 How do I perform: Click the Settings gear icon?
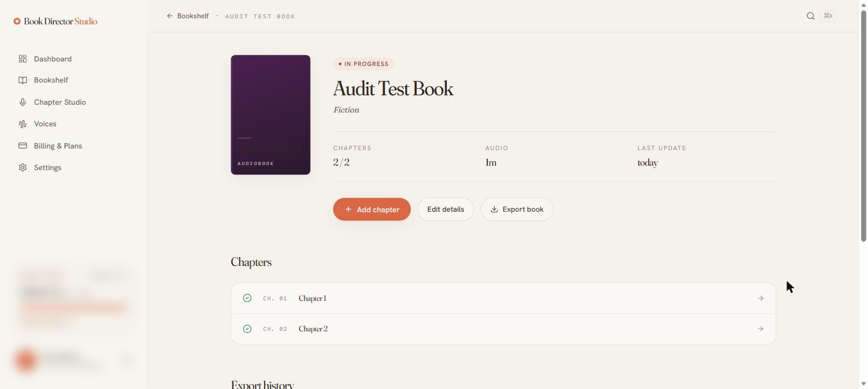pyautogui.click(x=23, y=167)
